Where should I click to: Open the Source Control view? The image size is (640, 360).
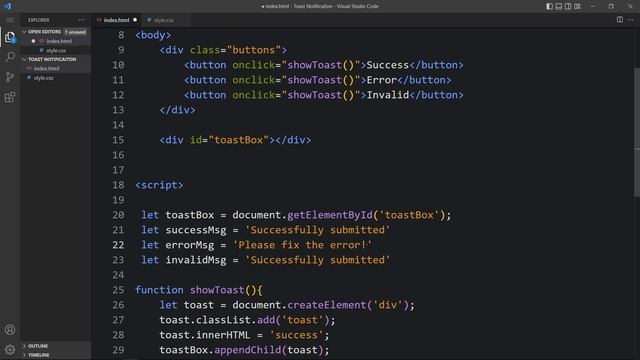(10, 77)
